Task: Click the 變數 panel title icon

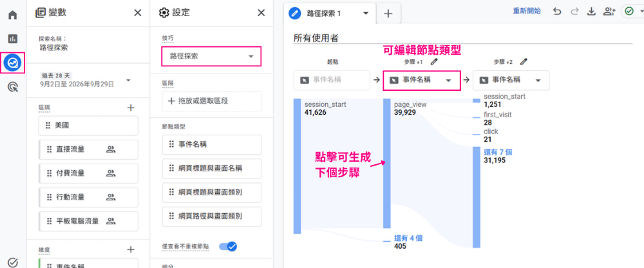Action: (40, 13)
